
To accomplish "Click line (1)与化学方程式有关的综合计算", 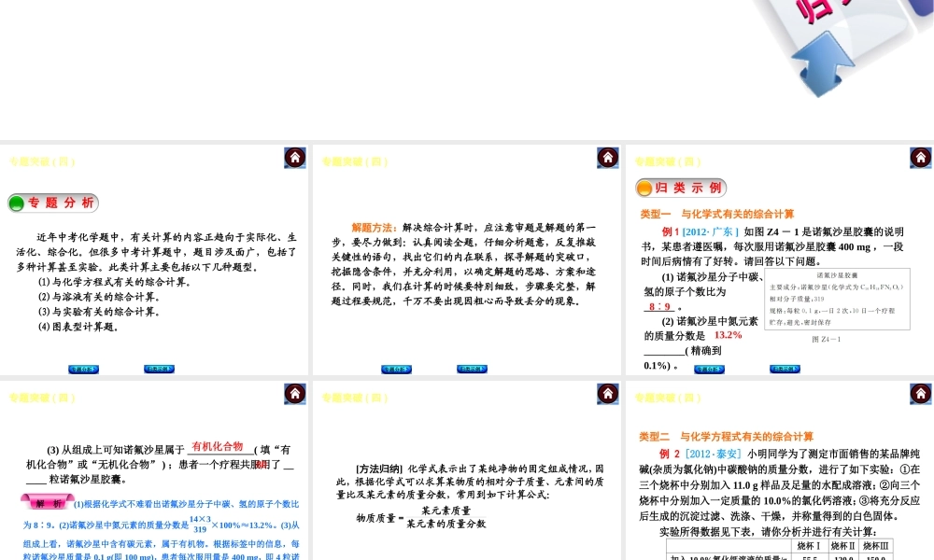I will tap(114, 282).
